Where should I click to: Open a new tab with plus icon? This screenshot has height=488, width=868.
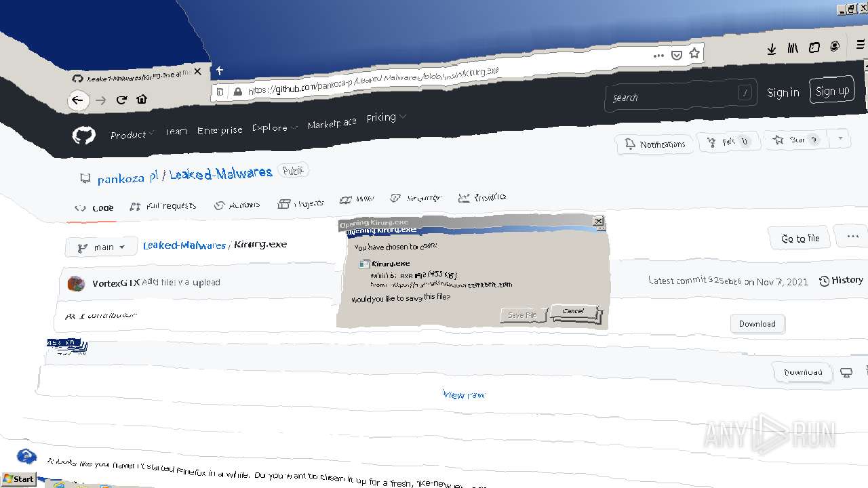[220, 70]
